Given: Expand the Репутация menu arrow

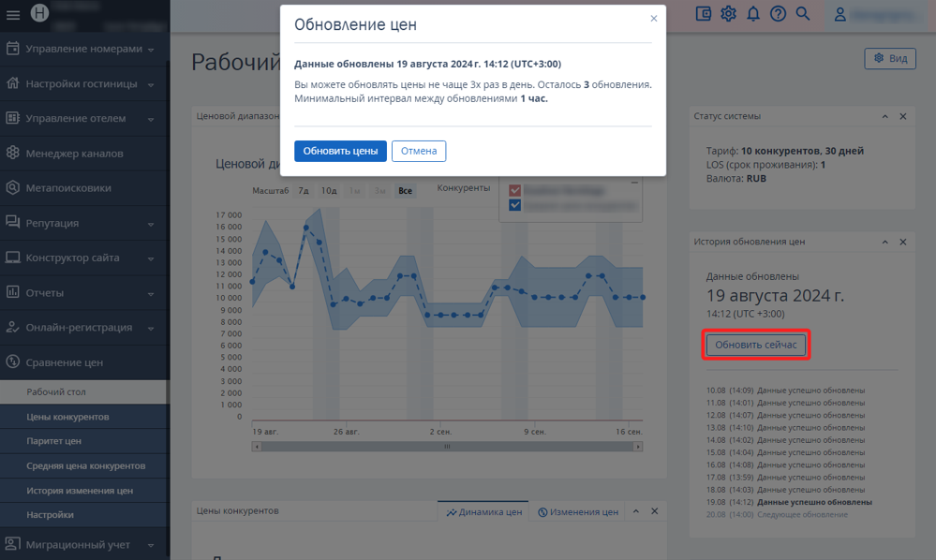Looking at the screenshot, I should [x=151, y=224].
